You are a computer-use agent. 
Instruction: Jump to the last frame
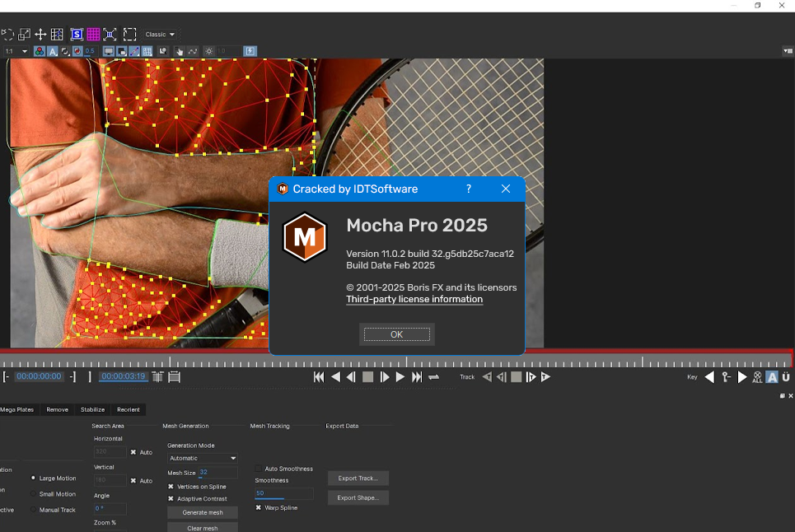point(417,377)
